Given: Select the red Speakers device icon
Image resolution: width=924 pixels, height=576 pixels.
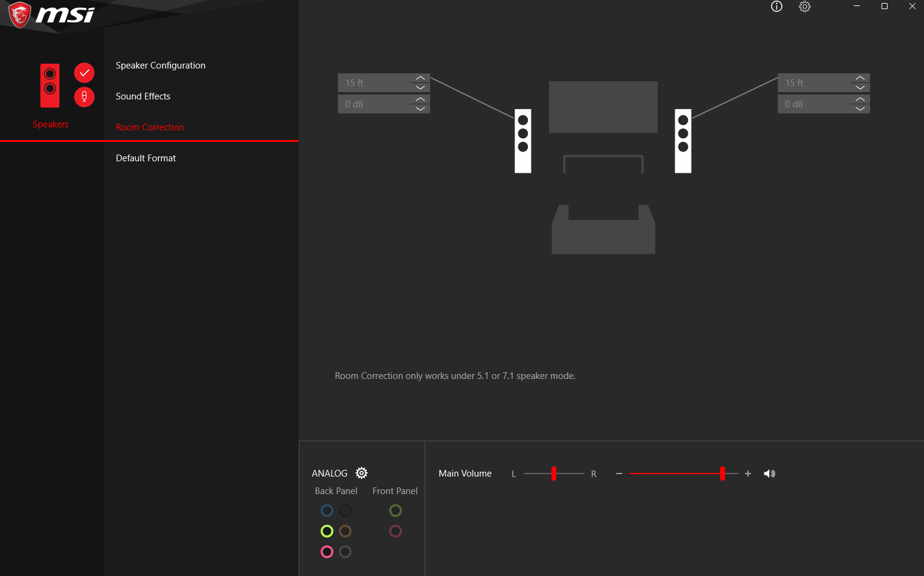Looking at the screenshot, I should [x=50, y=85].
